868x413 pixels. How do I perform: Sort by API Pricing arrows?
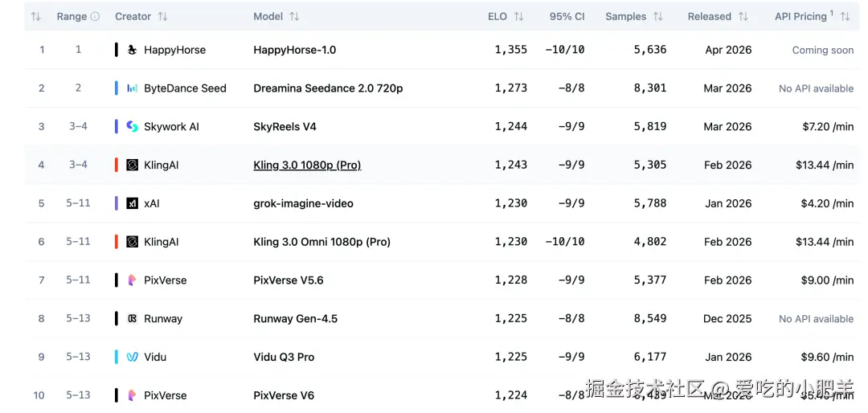(845, 16)
